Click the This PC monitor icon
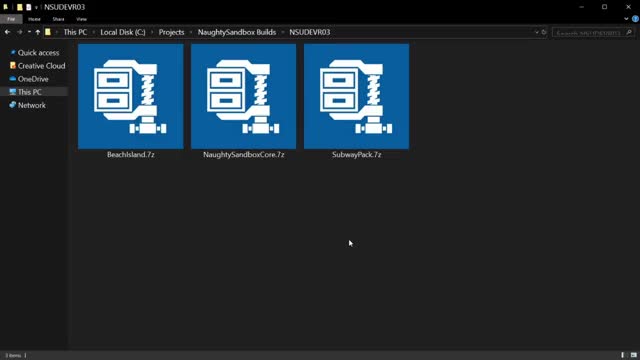Screen dimensions: 640x360 tap(13, 92)
